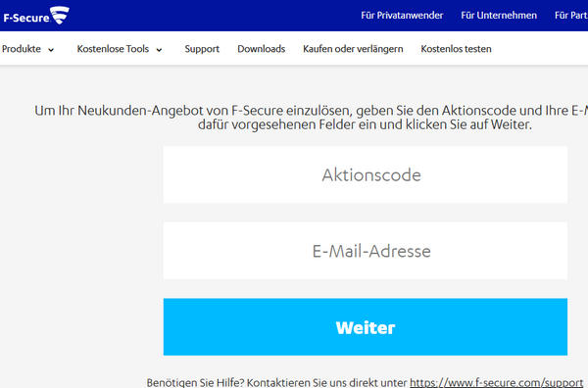This screenshot has width=588, height=388.
Task: Open Für Unternehmen section
Action: coord(499,16)
